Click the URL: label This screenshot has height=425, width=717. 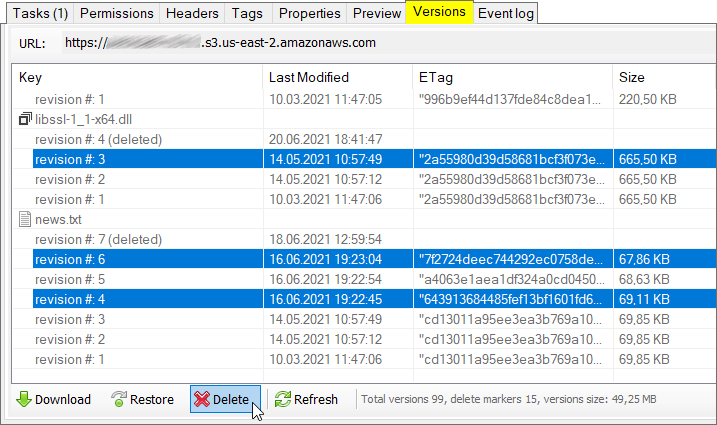[x=32, y=43]
